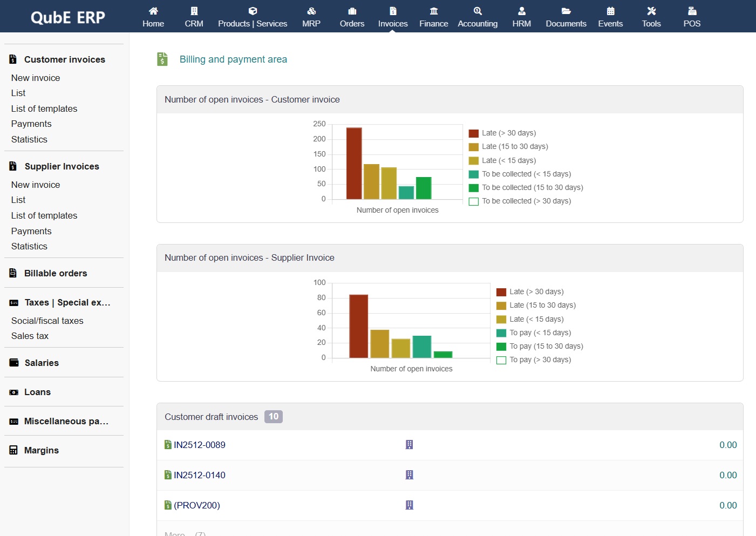756x536 pixels.
Task: Expand the Miscellaneous payments section
Action: point(66,421)
